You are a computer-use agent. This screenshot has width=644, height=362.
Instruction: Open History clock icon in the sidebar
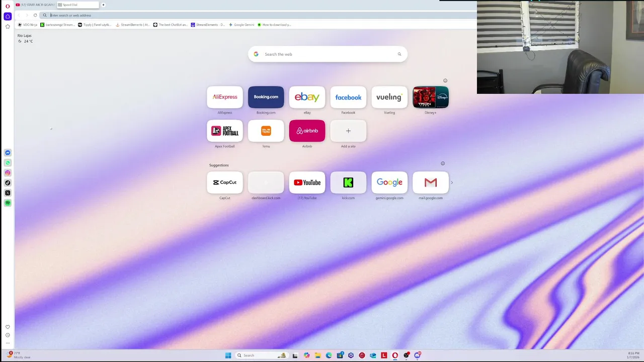pyautogui.click(x=8, y=335)
